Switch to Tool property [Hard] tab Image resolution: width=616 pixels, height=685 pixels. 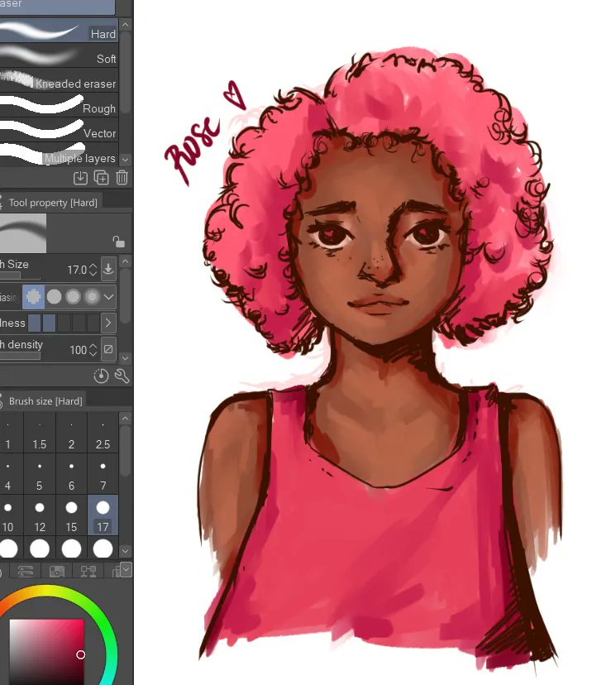coord(51,202)
